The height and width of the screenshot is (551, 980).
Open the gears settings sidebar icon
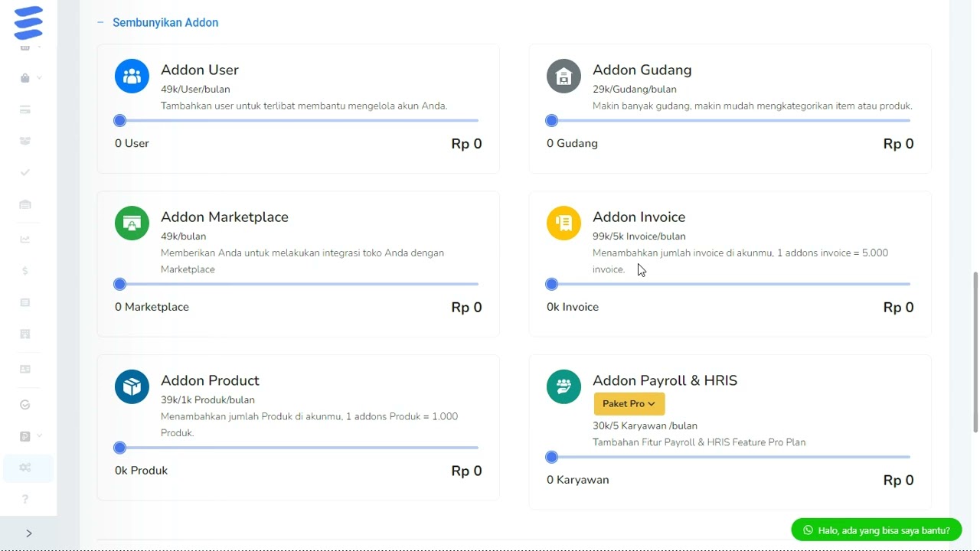tap(25, 468)
